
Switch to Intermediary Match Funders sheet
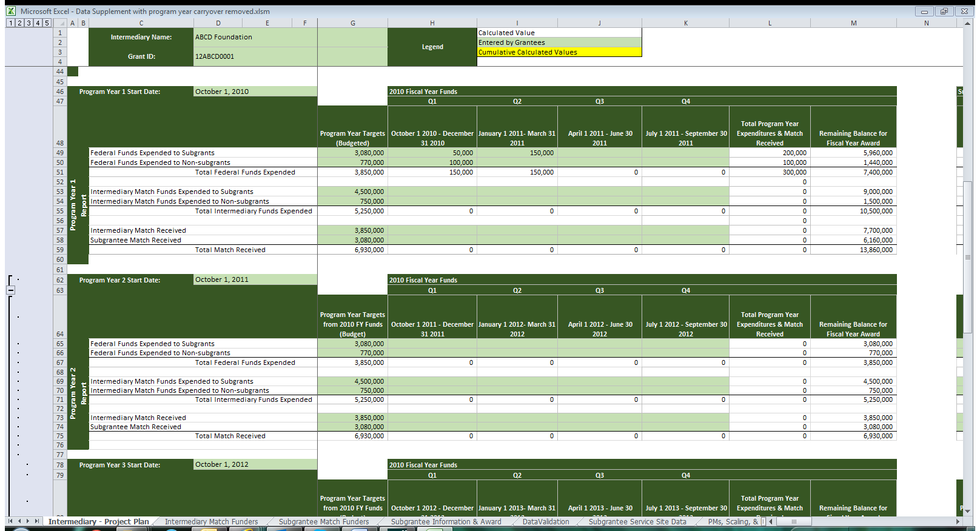pos(211,521)
